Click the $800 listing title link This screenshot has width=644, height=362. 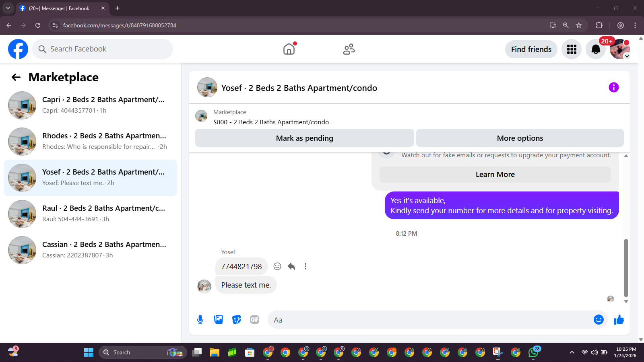(271, 122)
